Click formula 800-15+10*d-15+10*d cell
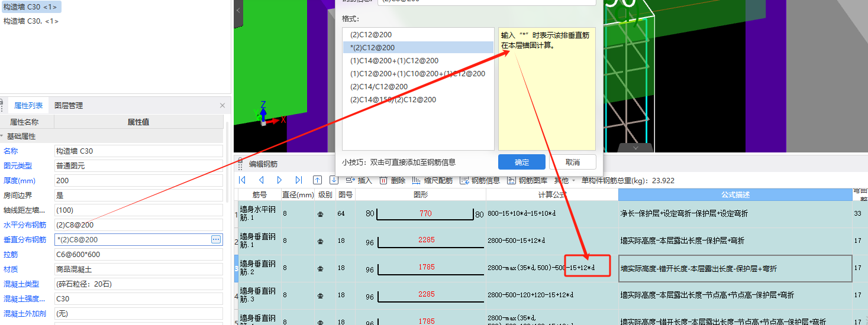 tap(552, 213)
